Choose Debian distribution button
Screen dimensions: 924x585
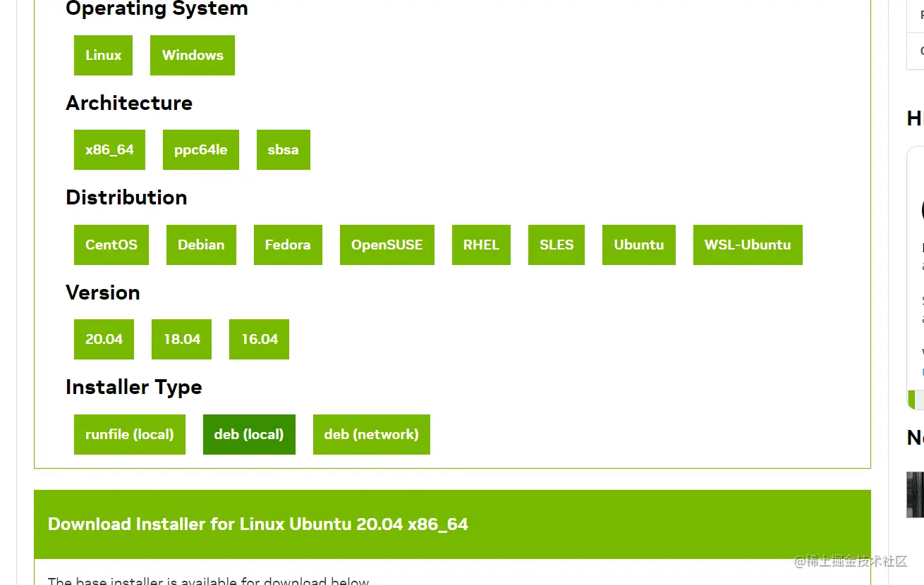[x=201, y=245]
